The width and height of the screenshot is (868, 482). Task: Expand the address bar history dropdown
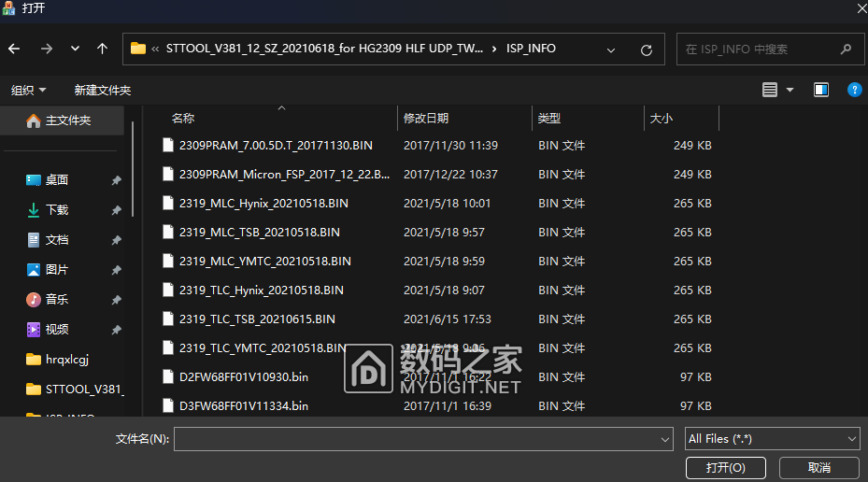pyautogui.click(x=610, y=50)
